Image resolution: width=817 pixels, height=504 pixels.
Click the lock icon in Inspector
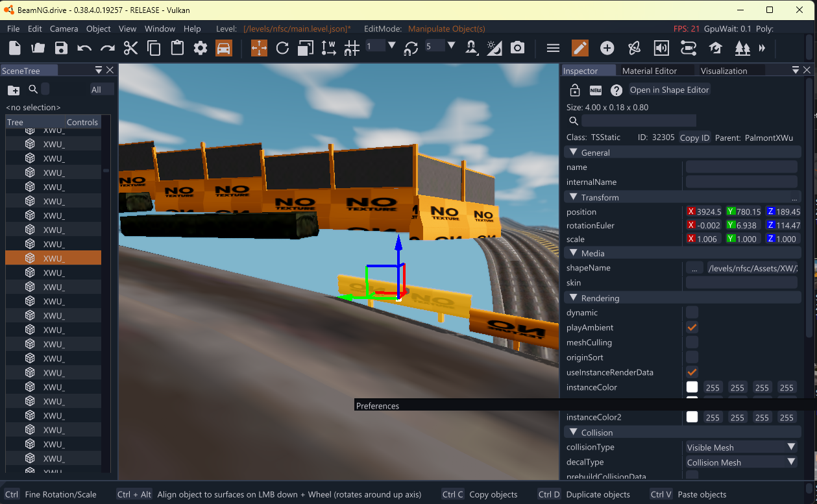coord(574,90)
